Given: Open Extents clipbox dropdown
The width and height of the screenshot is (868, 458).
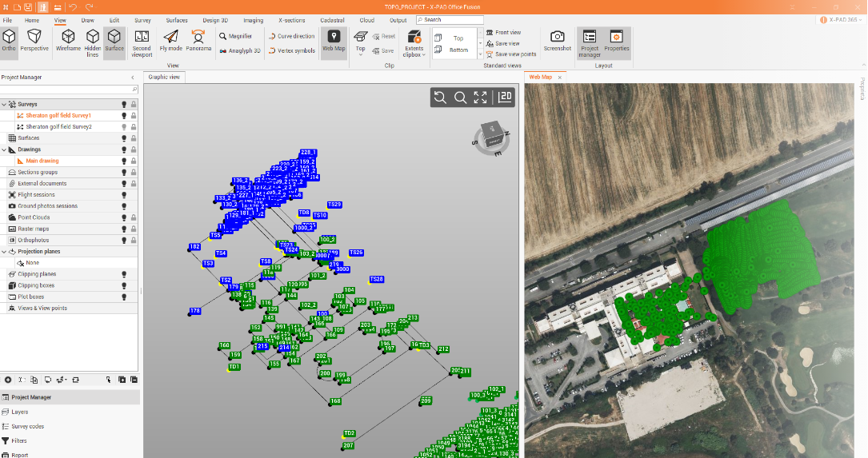Looking at the screenshot, I should pyautogui.click(x=414, y=44).
